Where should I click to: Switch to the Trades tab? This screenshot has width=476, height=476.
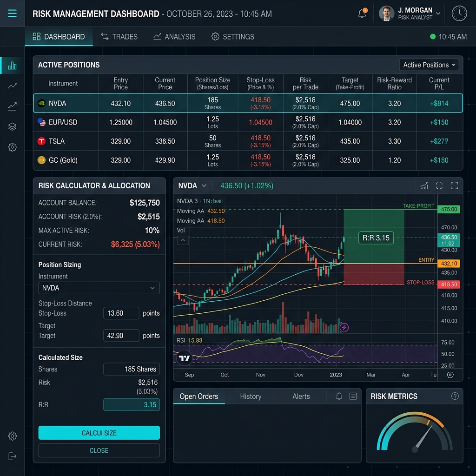(x=119, y=37)
